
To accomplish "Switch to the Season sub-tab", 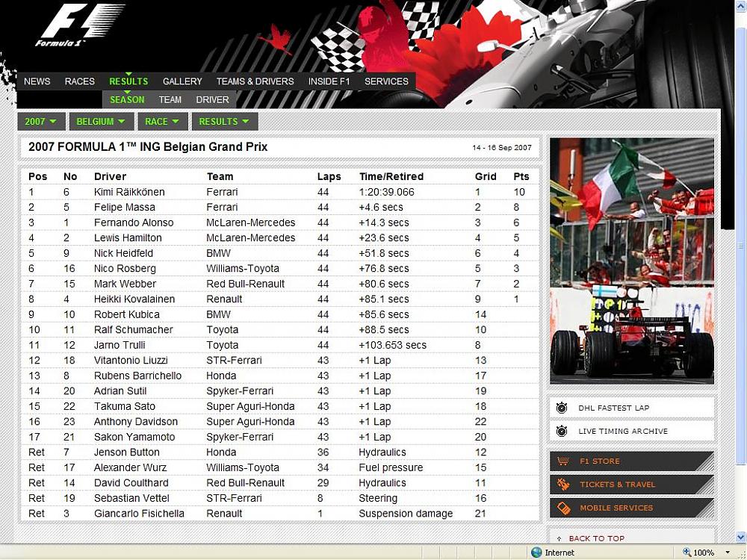I will (x=127, y=100).
